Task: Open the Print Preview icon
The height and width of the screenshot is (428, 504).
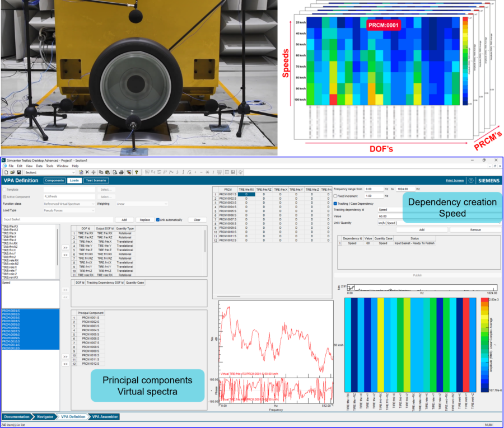Action: point(114,172)
